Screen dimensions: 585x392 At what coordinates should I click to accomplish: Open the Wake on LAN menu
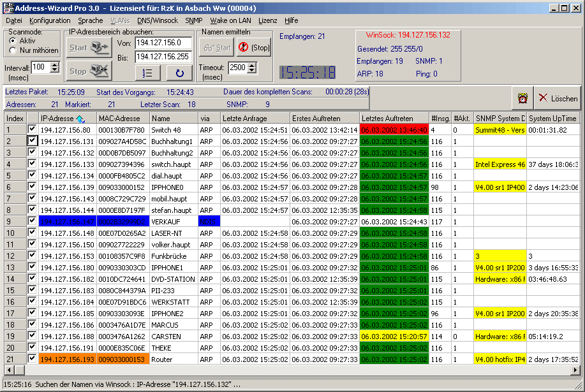[230, 20]
